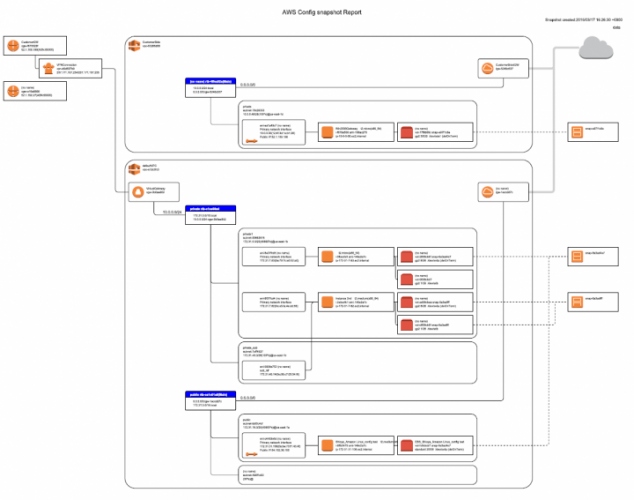The height and width of the screenshot is (500, 634).
Task: Select the t2.micro instance icon in private1 subnet
Action: pyautogui.click(x=327, y=256)
